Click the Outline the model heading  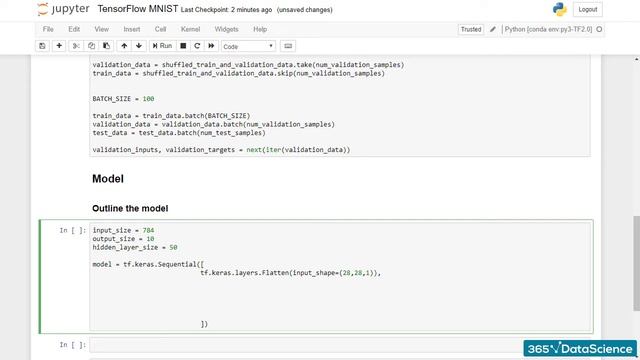(x=130, y=209)
